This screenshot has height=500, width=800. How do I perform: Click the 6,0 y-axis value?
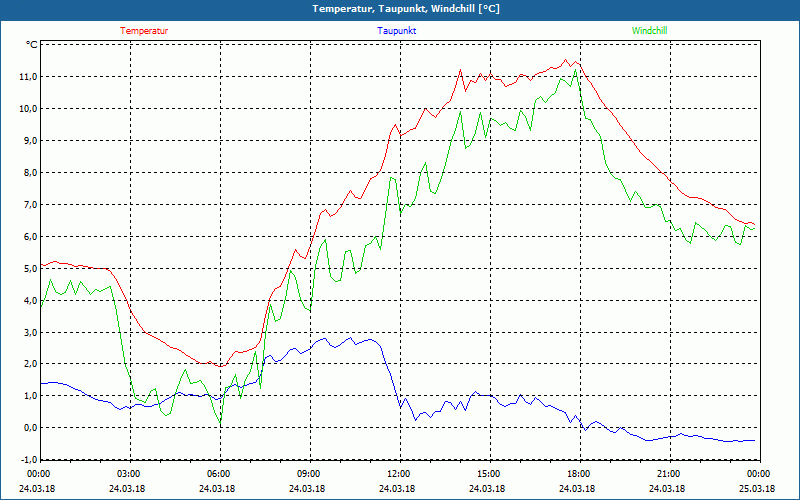[x=31, y=236]
